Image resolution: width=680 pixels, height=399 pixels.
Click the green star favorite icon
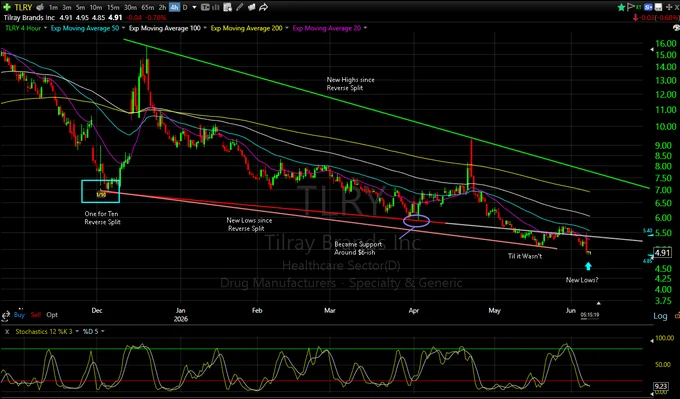tap(621, 7)
